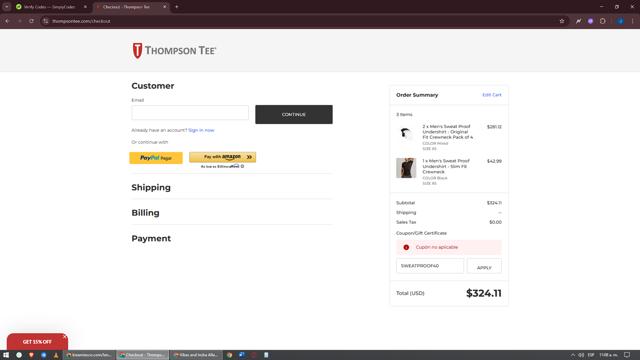640x360 pixels.
Task: Apply the coupon with APPLY button
Action: tap(484, 266)
